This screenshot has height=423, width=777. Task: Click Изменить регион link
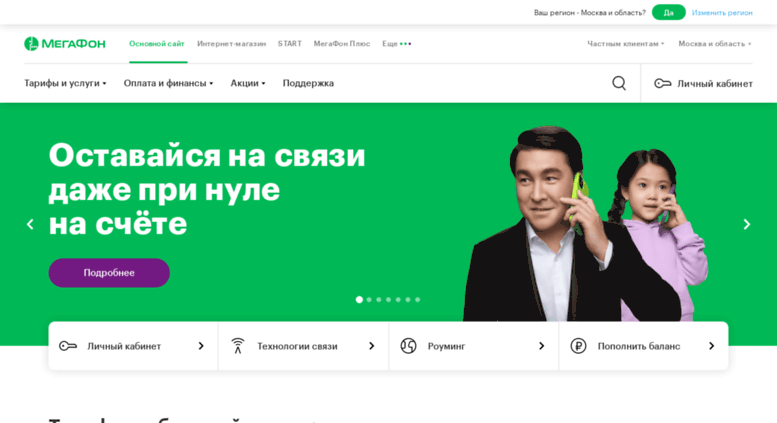pyautogui.click(x=722, y=12)
